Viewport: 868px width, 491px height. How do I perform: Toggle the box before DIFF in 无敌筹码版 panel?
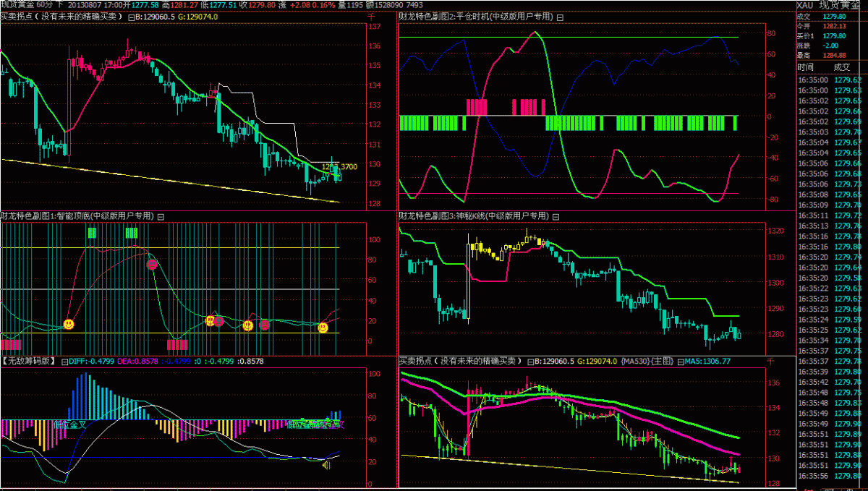(x=64, y=360)
